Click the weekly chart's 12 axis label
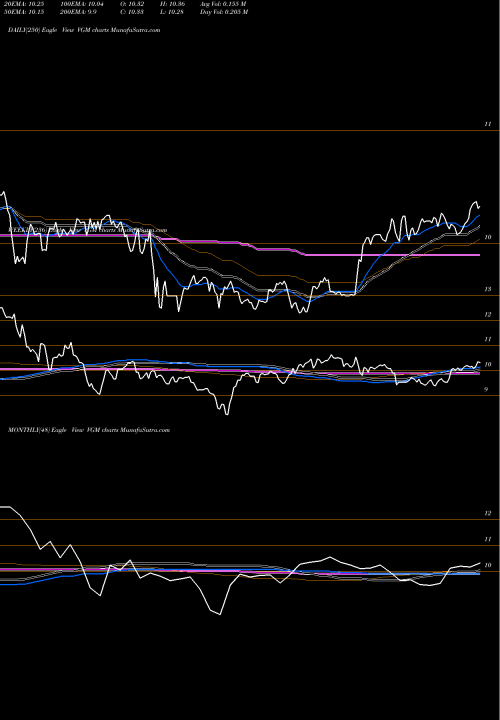 click(488, 315)
